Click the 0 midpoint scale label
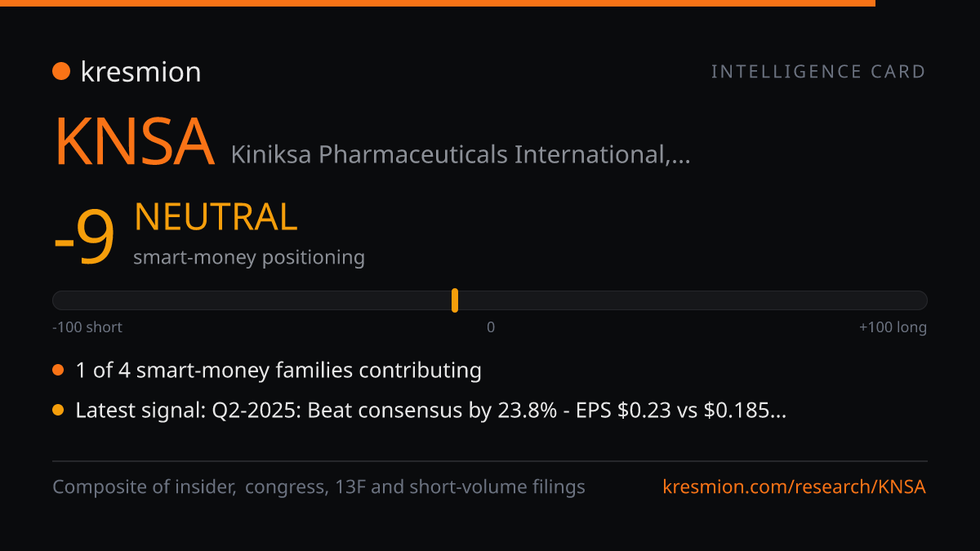The image size is (980, 551). point(491,327)
